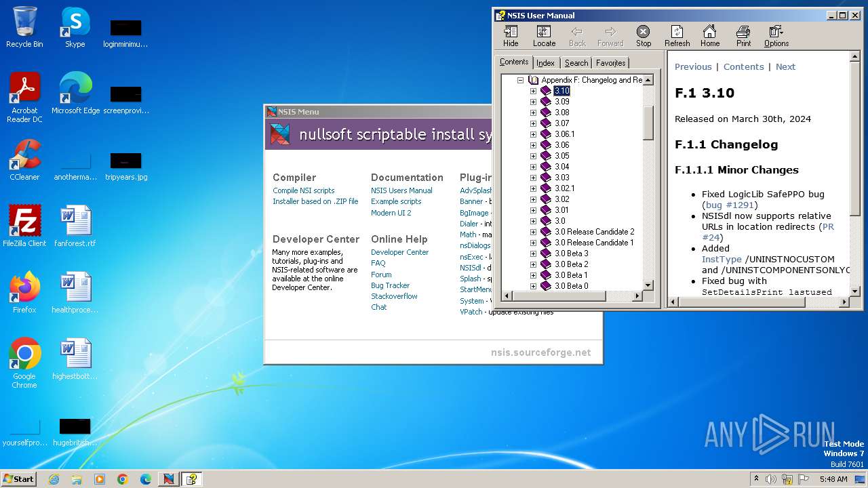Open InstType link in changelog

coord(722,259)
